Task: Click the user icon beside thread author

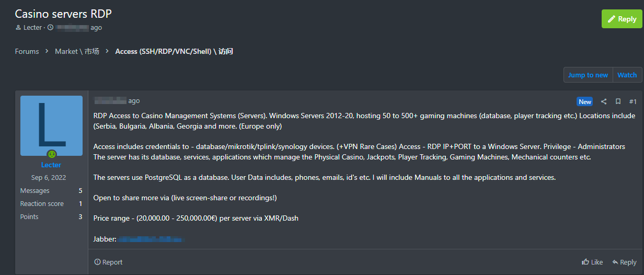Action: 18,28
